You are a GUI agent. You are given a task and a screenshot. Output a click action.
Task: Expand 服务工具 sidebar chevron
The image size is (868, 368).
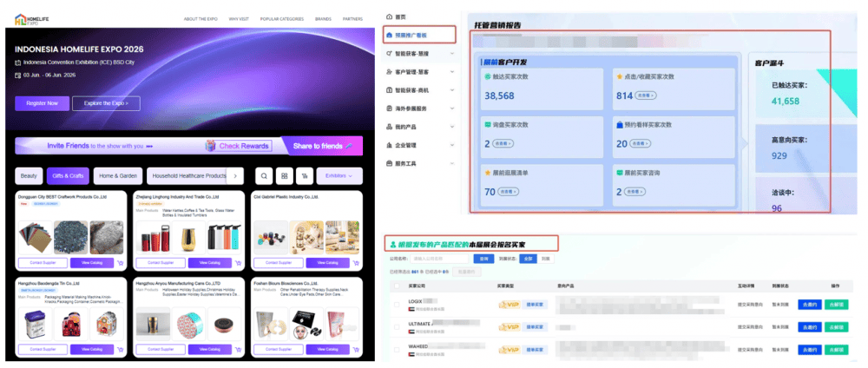(452, 163)
